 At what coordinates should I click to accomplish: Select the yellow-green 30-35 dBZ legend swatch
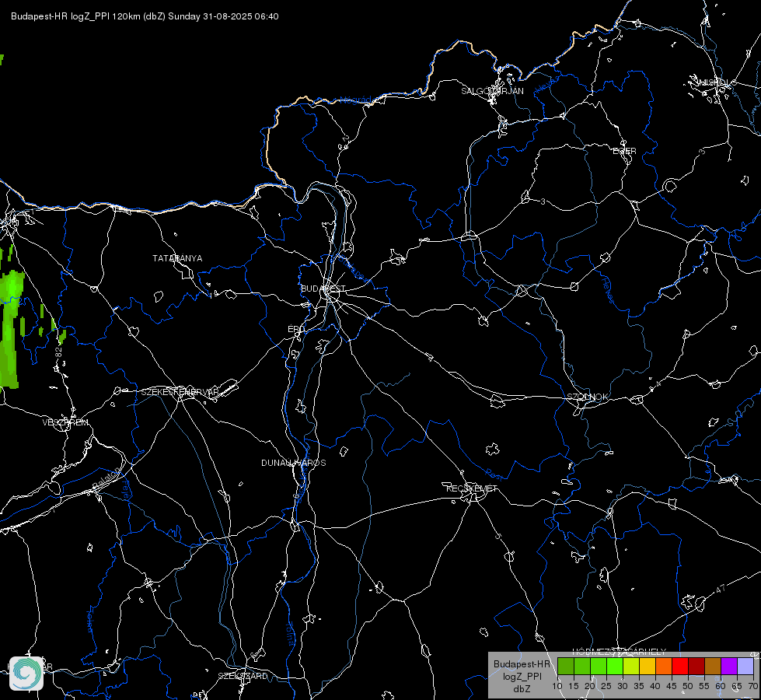(631, 666)
